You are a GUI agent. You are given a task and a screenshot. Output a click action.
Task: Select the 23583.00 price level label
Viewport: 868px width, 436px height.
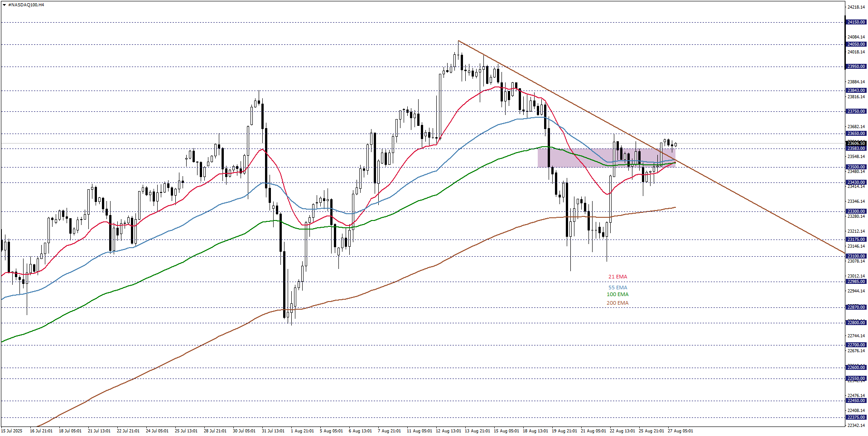(x=856, y=149)
